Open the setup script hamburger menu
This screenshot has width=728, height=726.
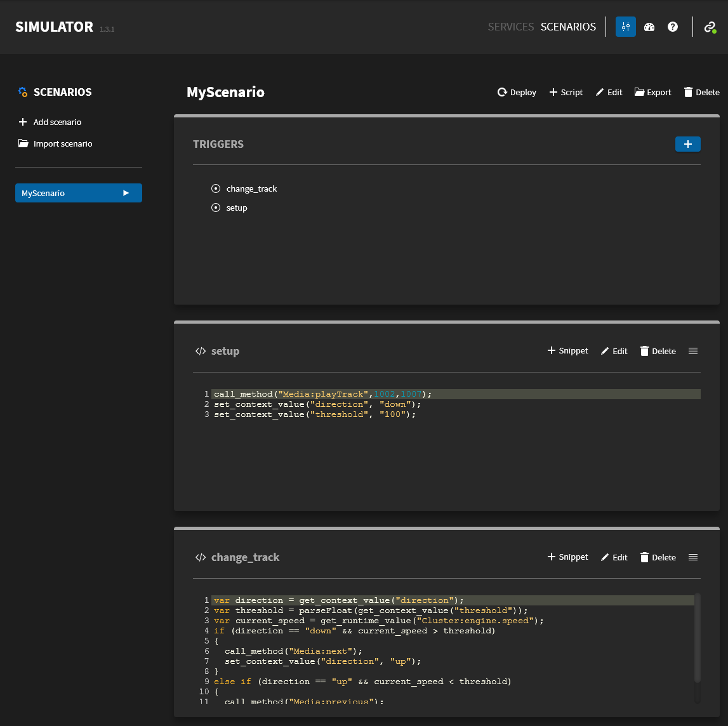tap(693, 351)
